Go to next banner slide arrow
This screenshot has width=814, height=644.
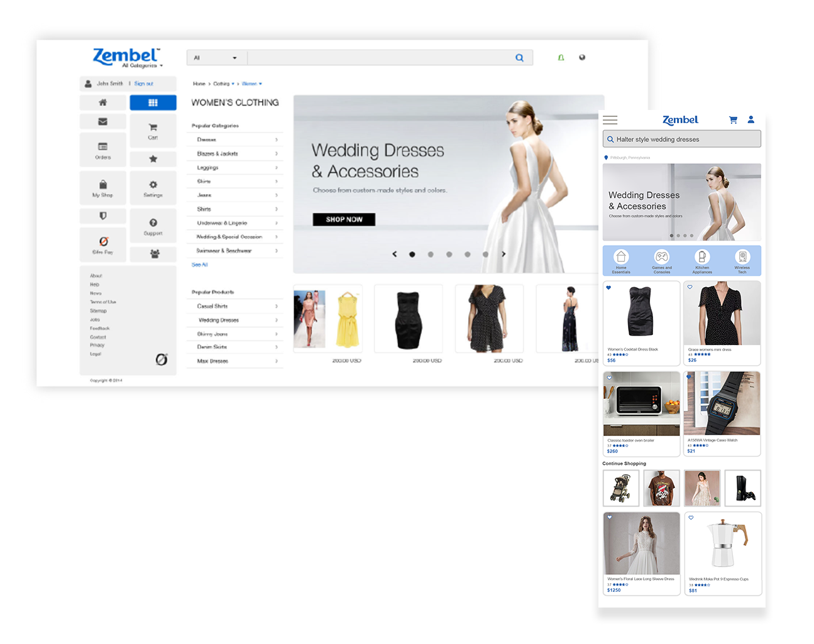coord(503,254)
